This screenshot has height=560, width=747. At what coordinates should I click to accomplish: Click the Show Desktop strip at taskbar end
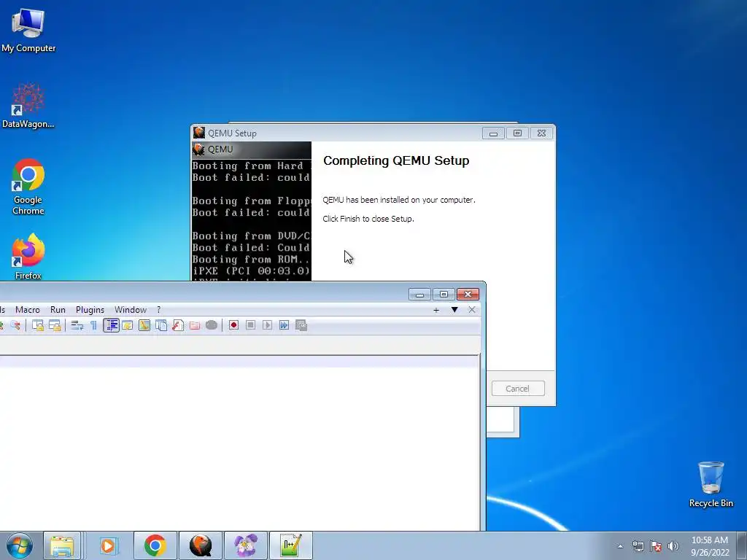pyautogui.click(x=742, y=545)
